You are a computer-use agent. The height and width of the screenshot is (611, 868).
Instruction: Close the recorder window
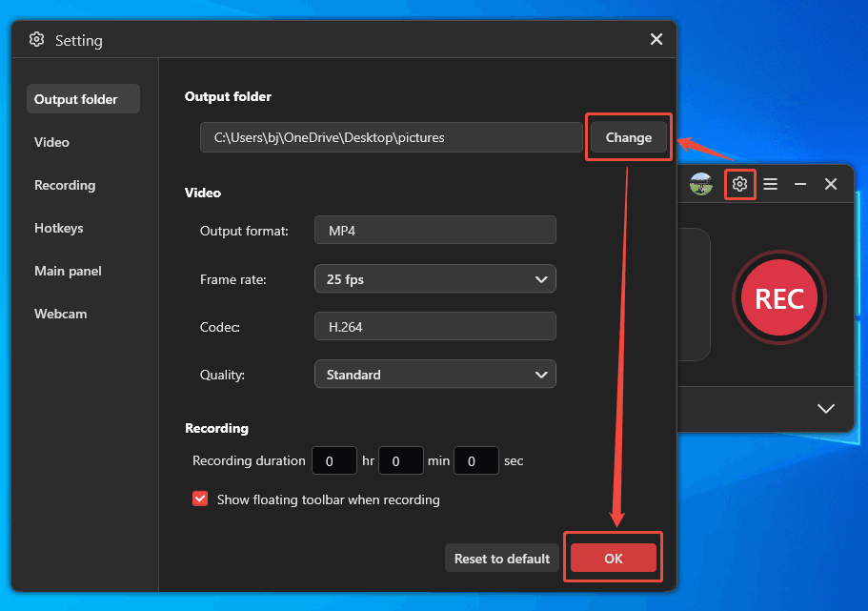pyautogui.click(x=830, y=183)
